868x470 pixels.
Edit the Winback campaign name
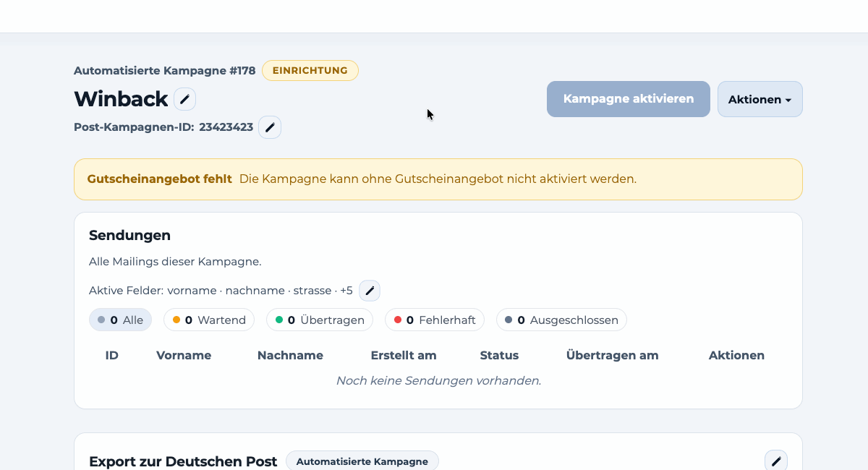click(x=184, y=99)
